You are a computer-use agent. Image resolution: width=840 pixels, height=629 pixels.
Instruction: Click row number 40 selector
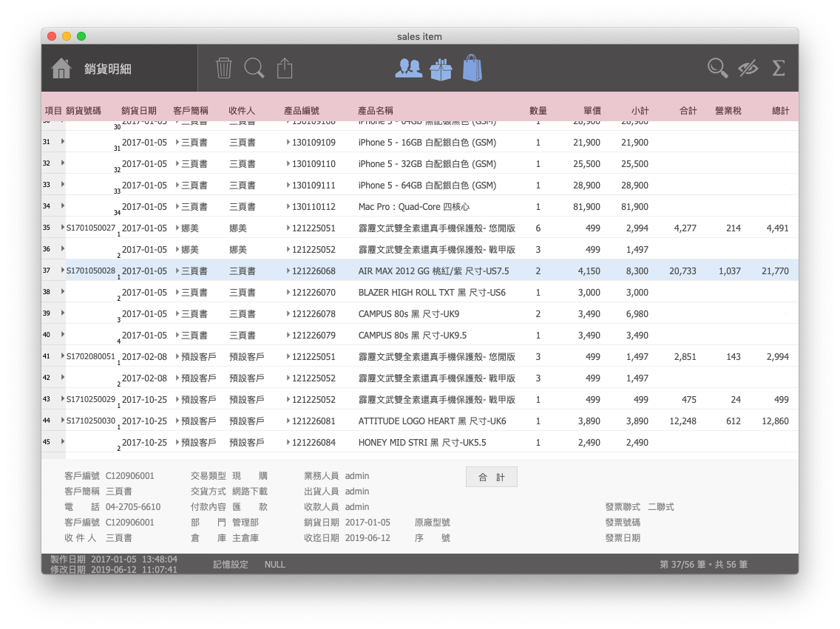(47, 335)
